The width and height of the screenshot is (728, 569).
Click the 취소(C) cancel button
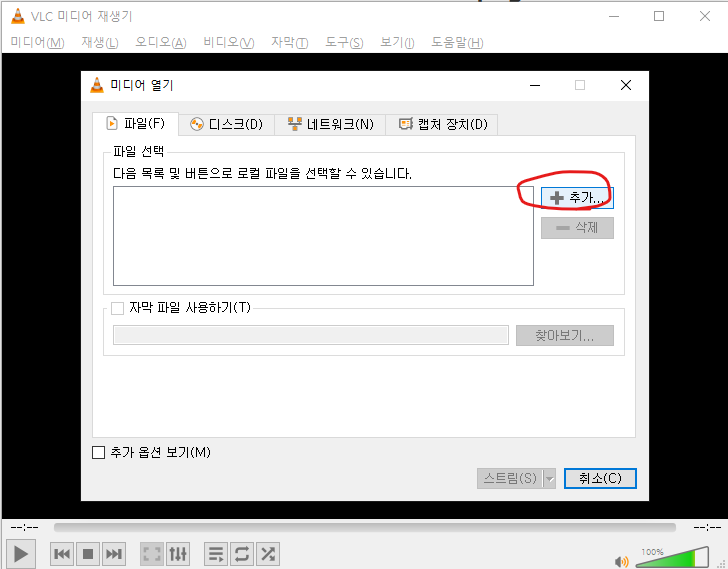[600, 478]
